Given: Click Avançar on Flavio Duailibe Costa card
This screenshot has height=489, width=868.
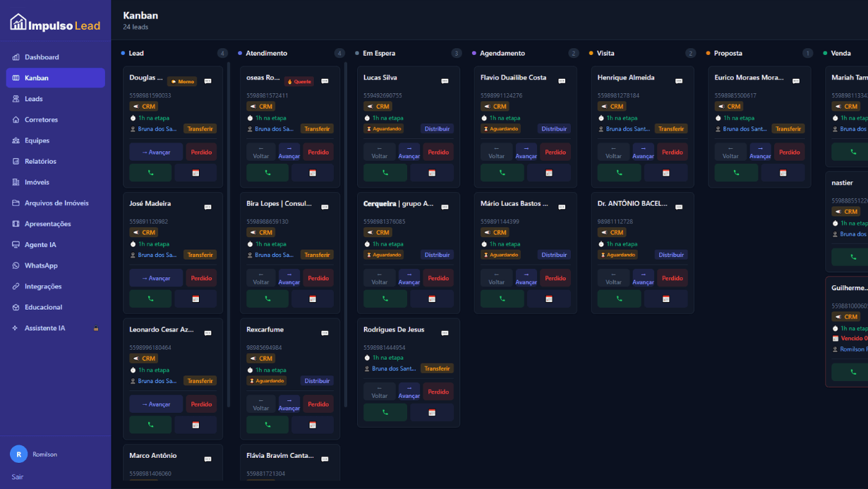Looking at the screenshot, I should (526, 152).
